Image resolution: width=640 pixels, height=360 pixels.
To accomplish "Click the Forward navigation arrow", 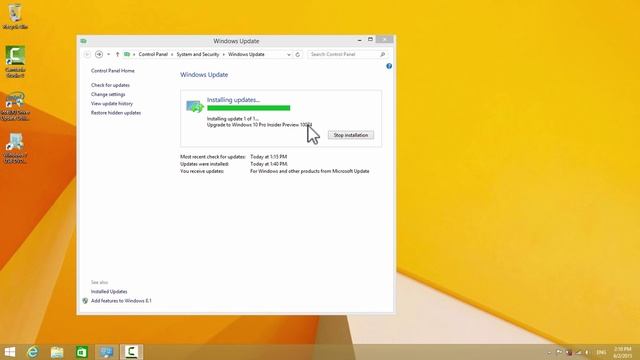I will point(99,54).
